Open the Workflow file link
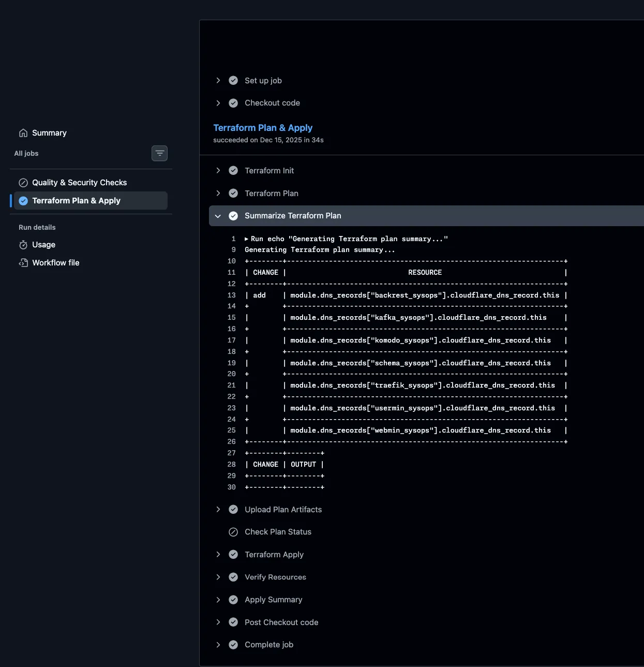Image resolution: width=644 pixels, height=667 pixels. click(55, 263)
